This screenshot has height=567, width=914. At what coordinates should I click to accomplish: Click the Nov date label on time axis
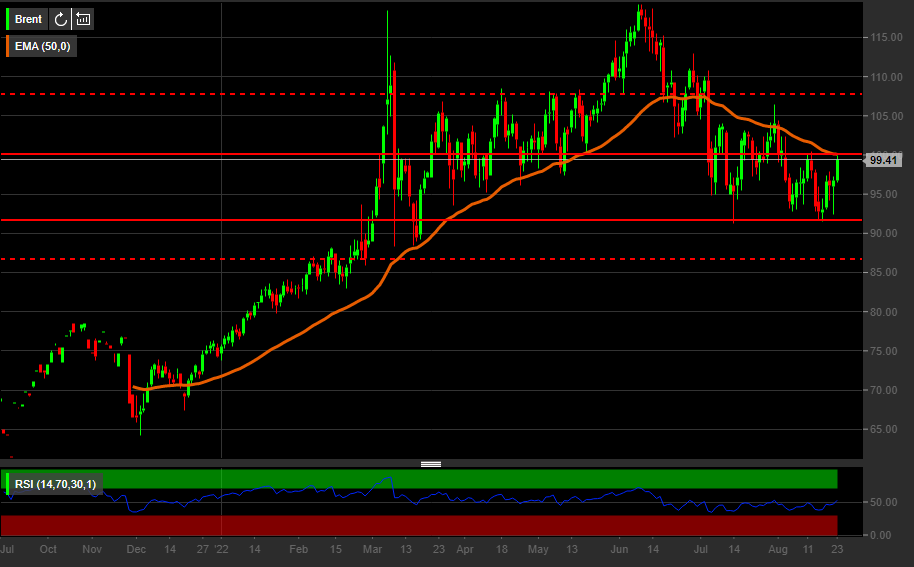(x=92, y=549)
